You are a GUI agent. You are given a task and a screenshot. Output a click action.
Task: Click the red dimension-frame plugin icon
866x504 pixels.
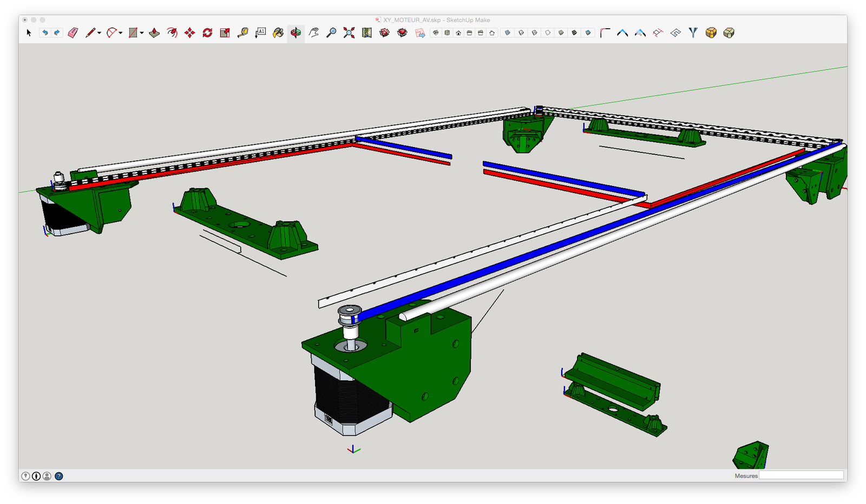(x=658, y=33)
